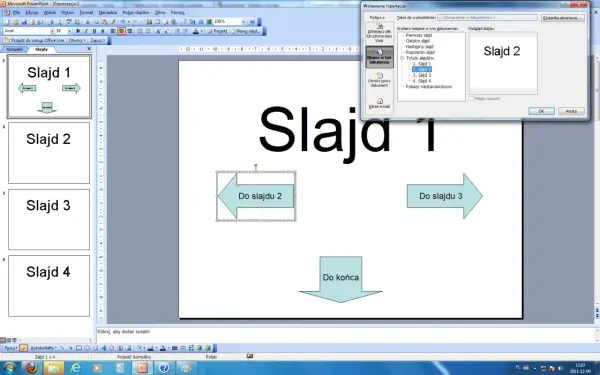Open the zoom percentage dropdown

[x=244, y=22]
